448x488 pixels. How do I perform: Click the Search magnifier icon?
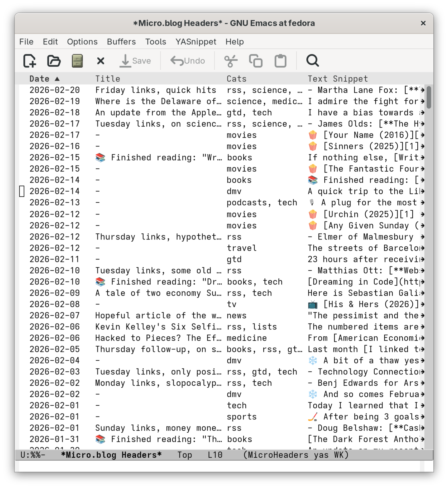313,61
